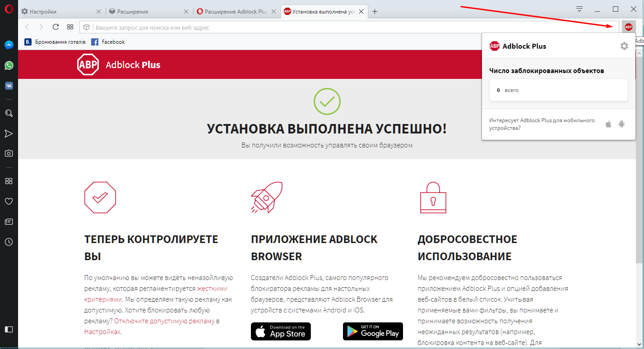This screenshot has width=644, height=349.
Task: Open the sidebar search icon
Action: point(9,113)
